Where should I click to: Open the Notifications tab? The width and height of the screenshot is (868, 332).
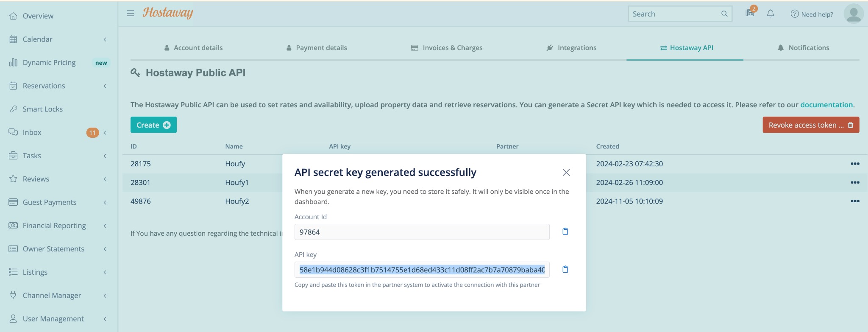[x=803, y=48]
